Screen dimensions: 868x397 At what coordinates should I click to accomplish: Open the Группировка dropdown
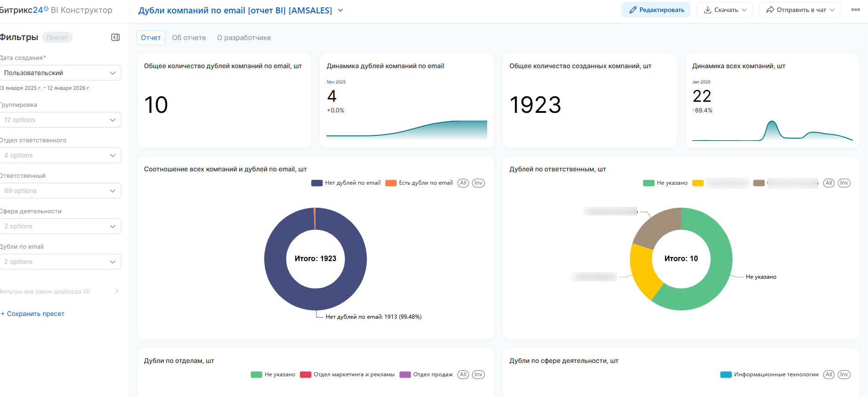(x=60, y=120)
